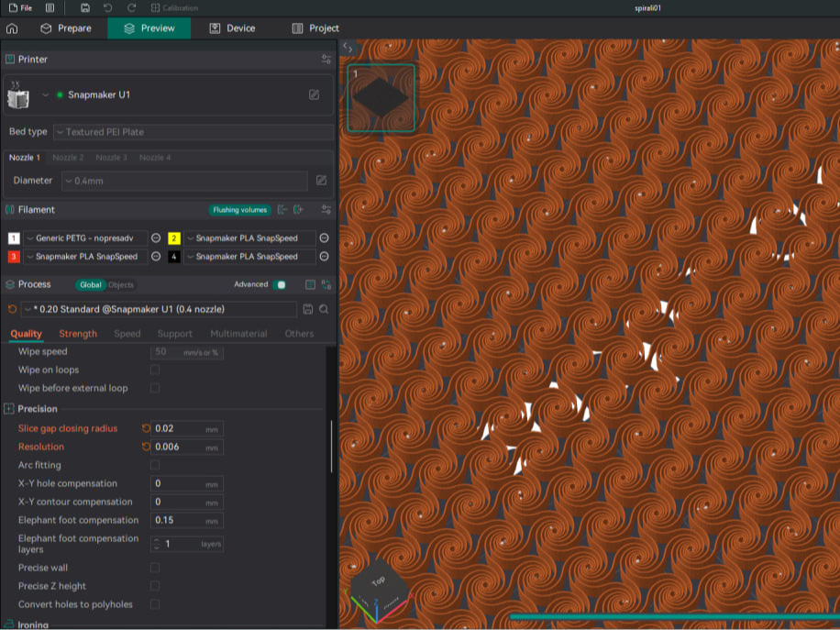Screen dimensions: 840x630
Task: Enable Convert holes to polyholes
Action: coord(155,604)
